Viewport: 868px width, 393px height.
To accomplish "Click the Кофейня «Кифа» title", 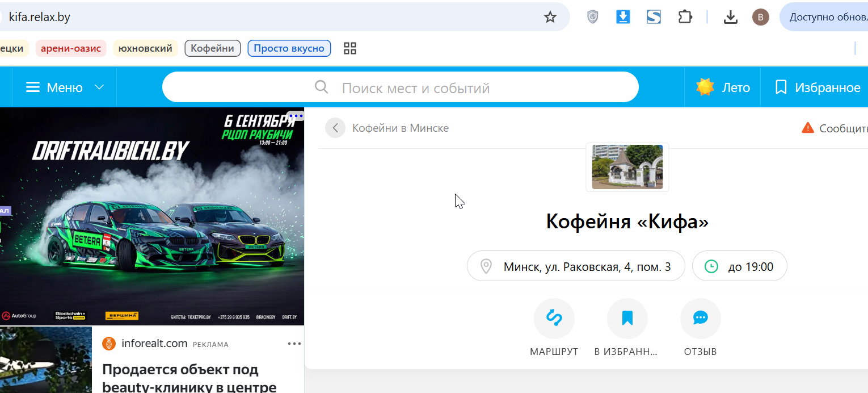I will 627,221.
